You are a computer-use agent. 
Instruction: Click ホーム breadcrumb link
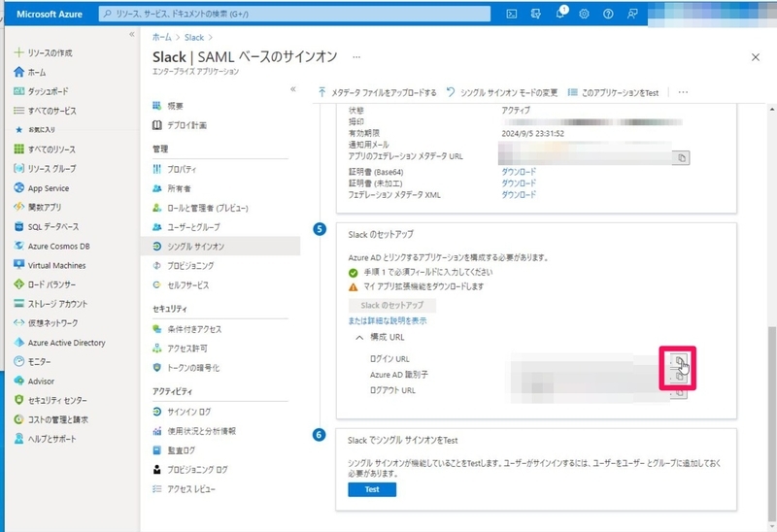(x=162, y=37)
